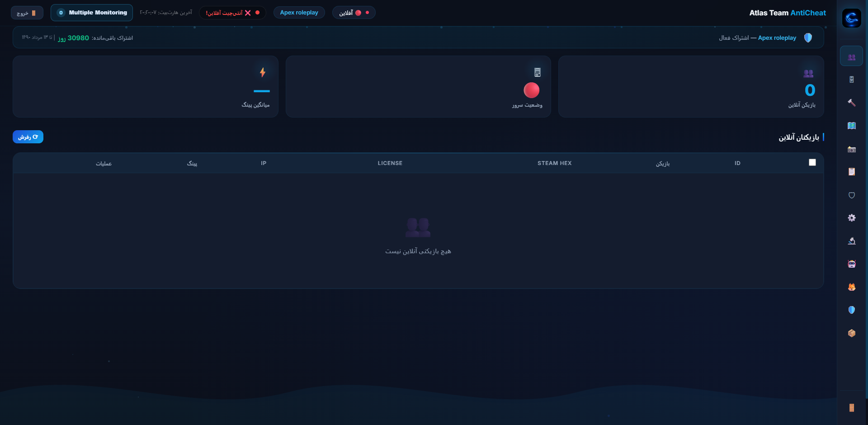Click the رفرش refresh button

click(28, 137)
